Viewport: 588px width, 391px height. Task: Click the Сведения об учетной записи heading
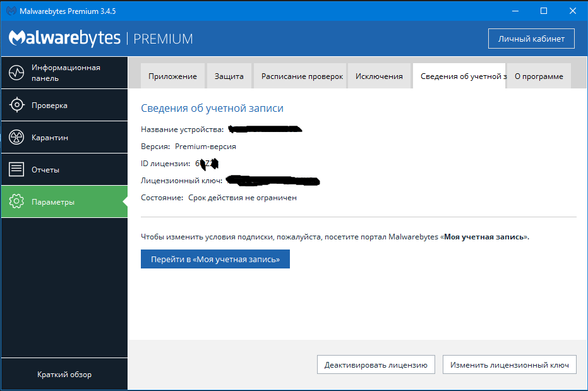coord(212,108)
